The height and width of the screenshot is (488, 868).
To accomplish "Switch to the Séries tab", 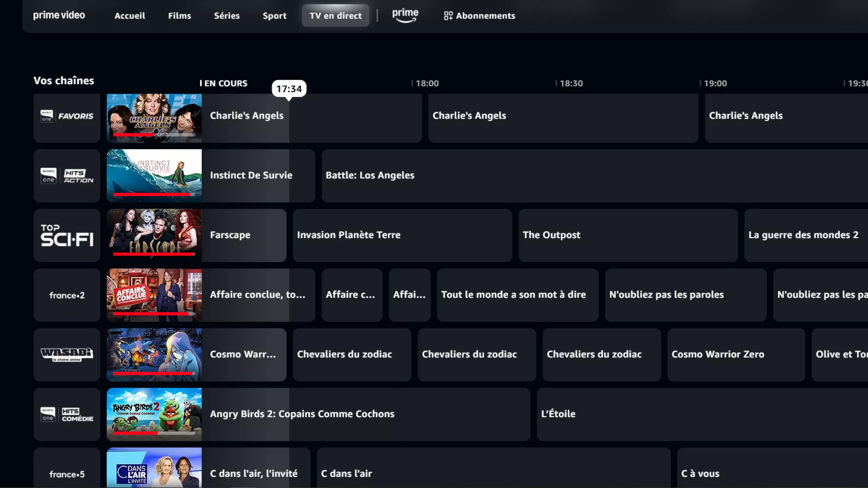I will point(226,15).
